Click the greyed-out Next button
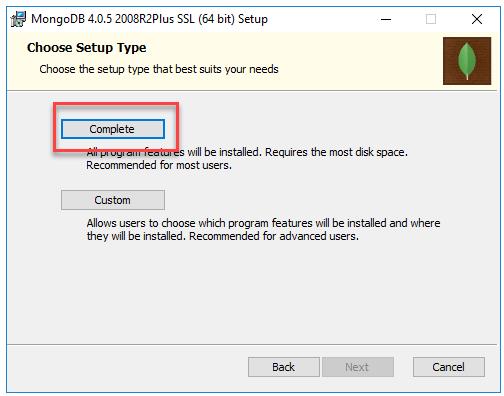 coord(357,367)
